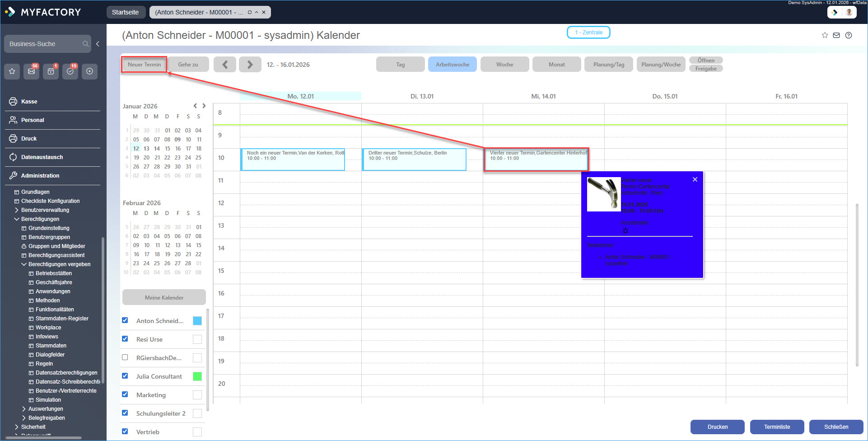The height and width of the screenshot is (441, 868).
Task: Click the plus circle icon in sidebar
Action: coord(90,71)
